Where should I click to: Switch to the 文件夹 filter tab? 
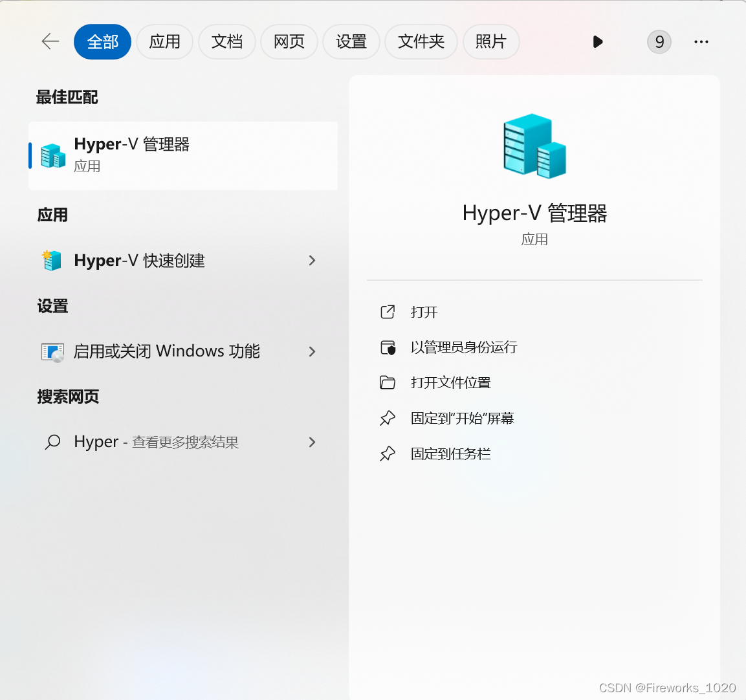click(421, 42)
